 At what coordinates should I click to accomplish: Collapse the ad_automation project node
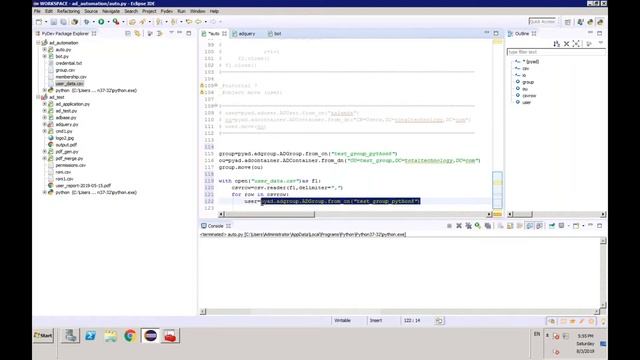click(x=38, y=43)
